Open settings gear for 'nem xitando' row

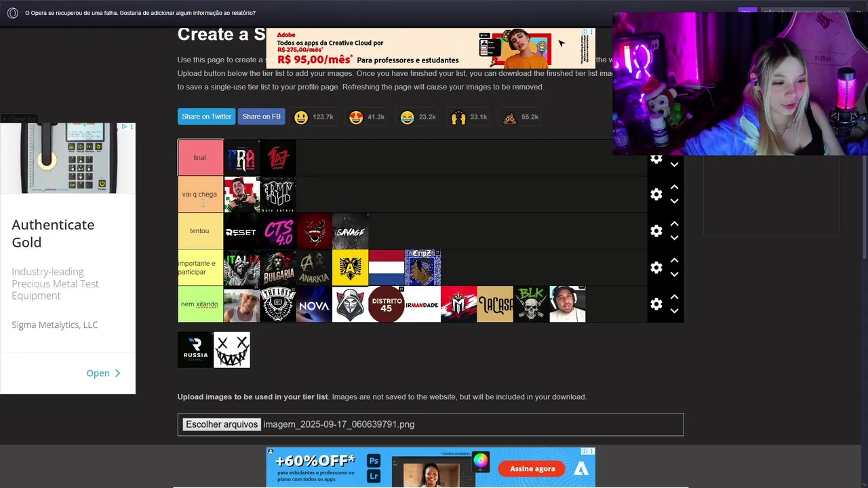point(656,304)
